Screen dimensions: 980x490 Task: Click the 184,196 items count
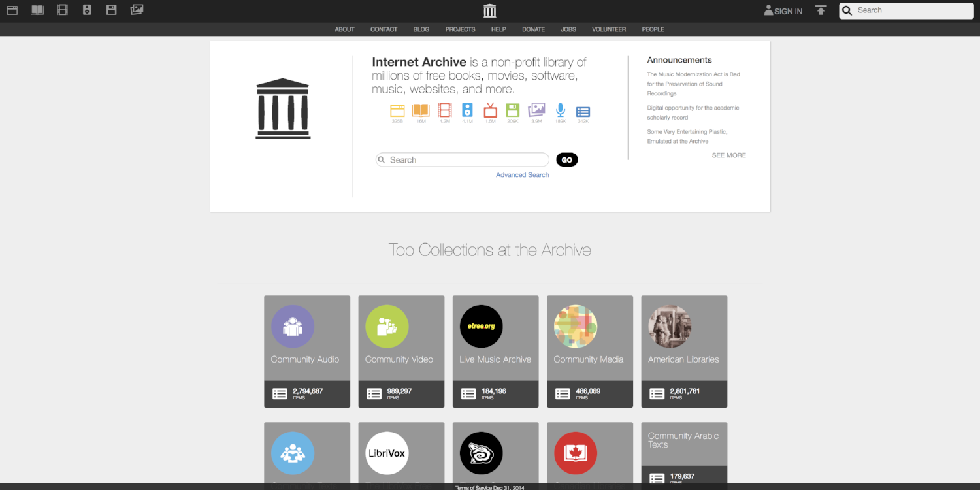[x=493, y=391]
